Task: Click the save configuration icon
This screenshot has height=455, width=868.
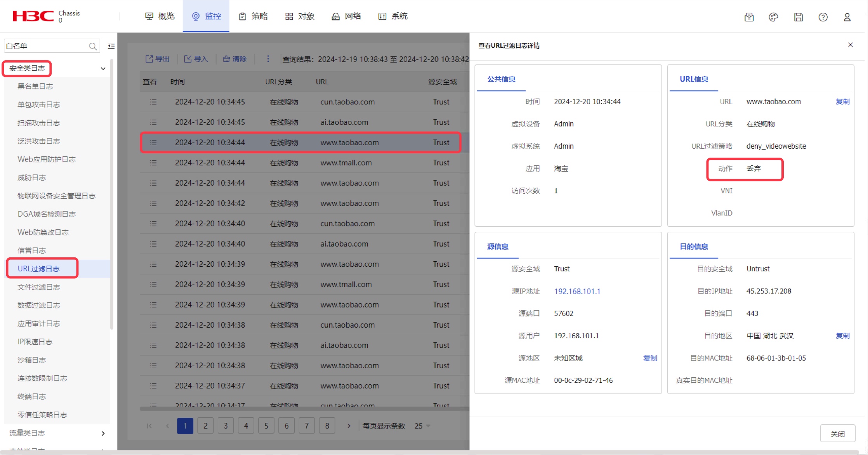Action: [799, 17]
